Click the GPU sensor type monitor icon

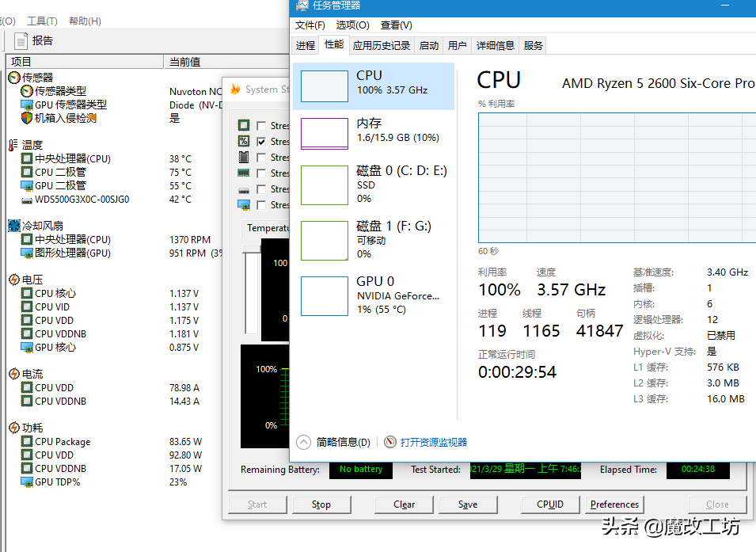pos(27,105)
